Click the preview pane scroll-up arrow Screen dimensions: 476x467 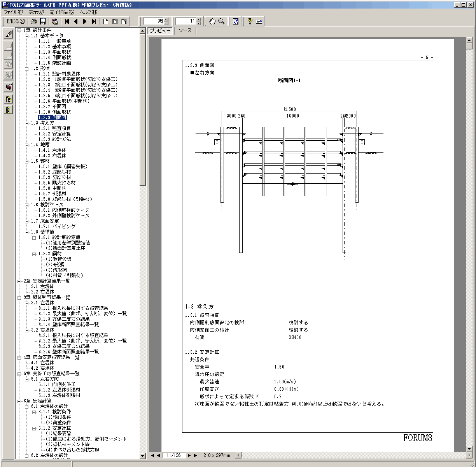click(469, 40)
